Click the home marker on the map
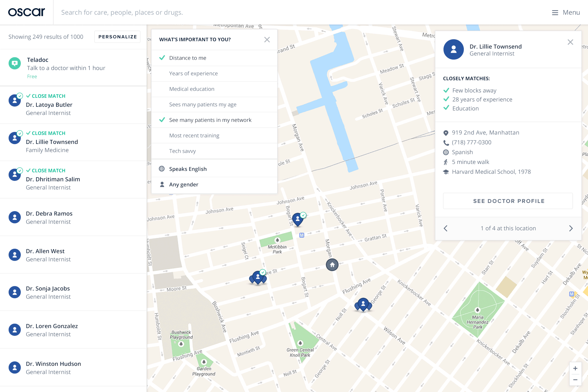Screen dimensions: 588x392 coord(332,265)
